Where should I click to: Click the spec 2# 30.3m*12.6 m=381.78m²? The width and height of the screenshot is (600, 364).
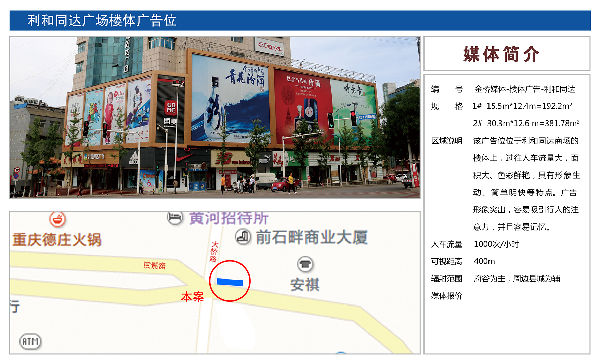526,123
